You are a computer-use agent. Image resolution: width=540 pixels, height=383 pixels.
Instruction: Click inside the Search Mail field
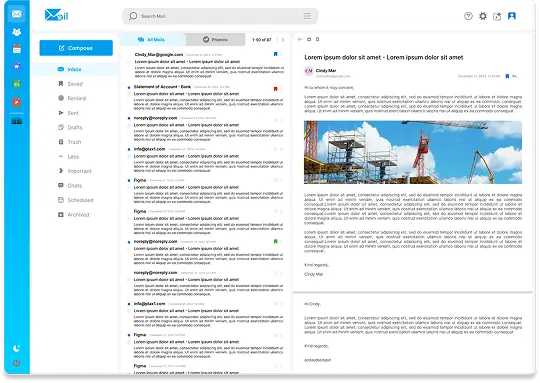[220, 16]
